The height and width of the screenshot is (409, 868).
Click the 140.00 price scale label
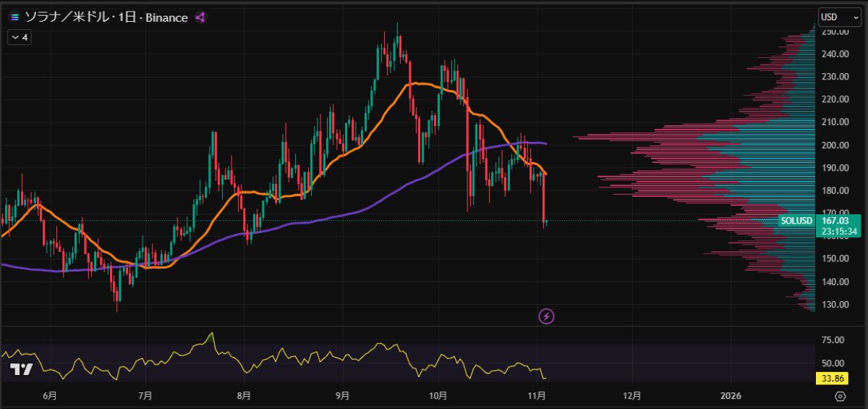834,282
